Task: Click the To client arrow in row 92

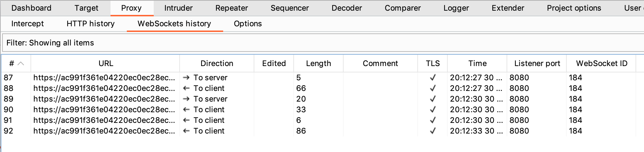Action: [x=186, y=131]
